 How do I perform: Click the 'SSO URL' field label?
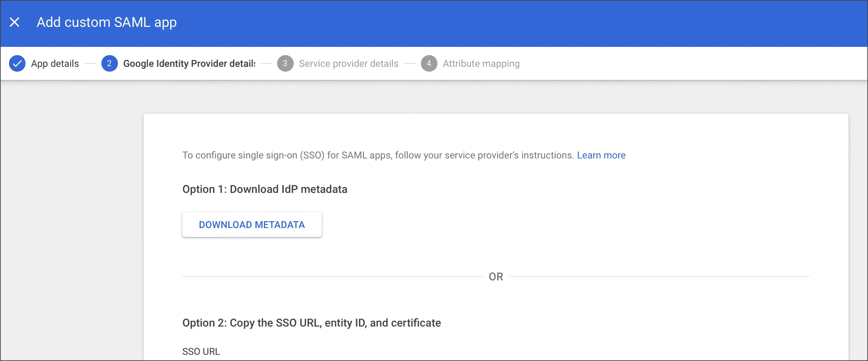(201, 351)
